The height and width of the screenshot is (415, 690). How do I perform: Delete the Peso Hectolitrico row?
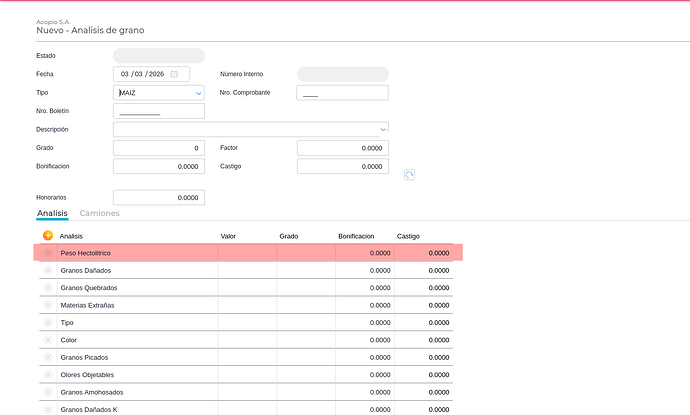pos(47,254)
